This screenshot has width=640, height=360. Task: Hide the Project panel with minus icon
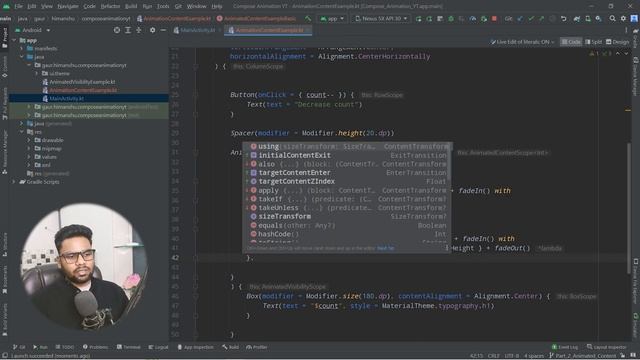(163, 30)
